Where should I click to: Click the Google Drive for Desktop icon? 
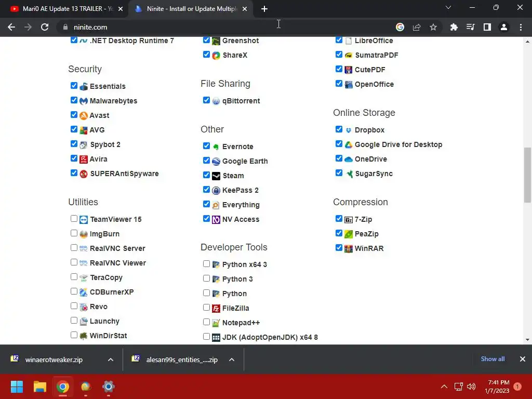tap(349, 145)
